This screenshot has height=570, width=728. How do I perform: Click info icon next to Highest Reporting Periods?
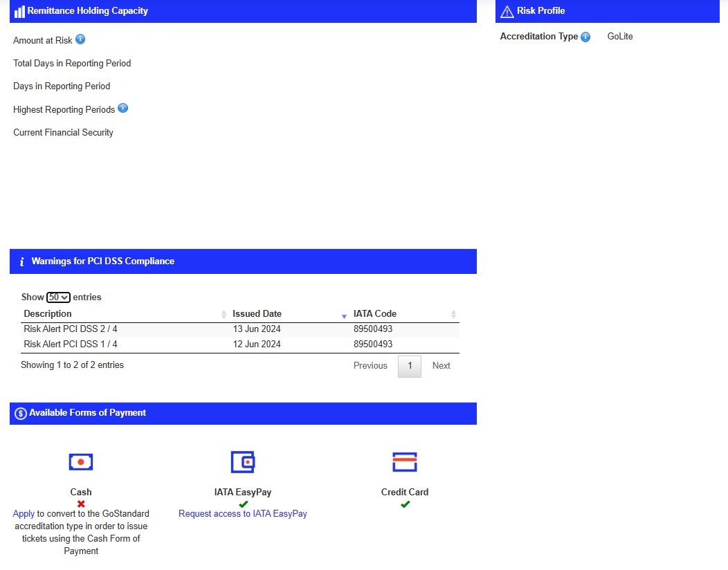point(122,109)
